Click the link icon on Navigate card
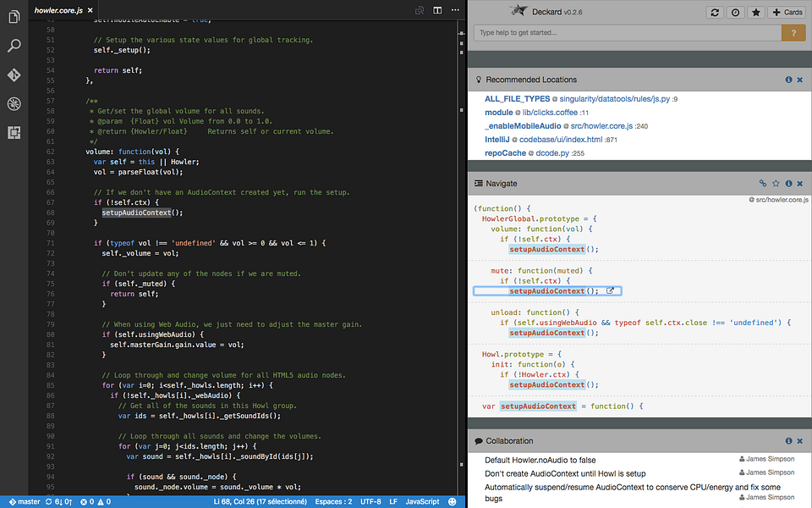The width and height of the screenshot is (812, 508). point(763,183)
